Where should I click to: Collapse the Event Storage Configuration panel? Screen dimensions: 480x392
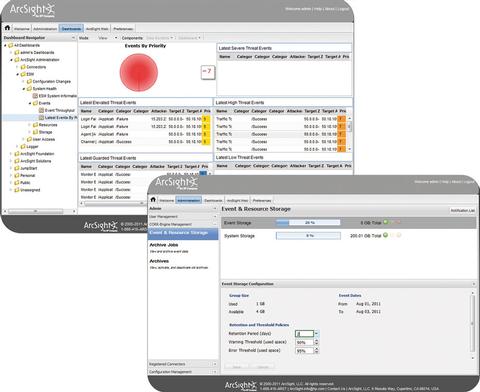coord(474,284)
